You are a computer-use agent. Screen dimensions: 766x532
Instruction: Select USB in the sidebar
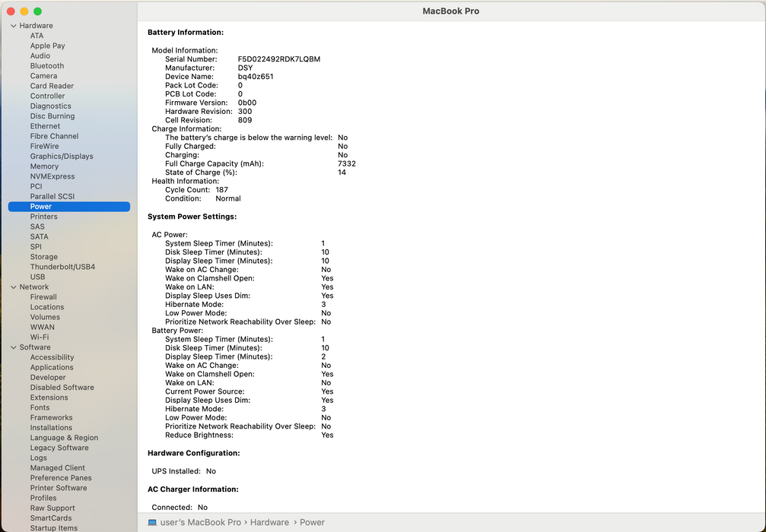point(37,277)
